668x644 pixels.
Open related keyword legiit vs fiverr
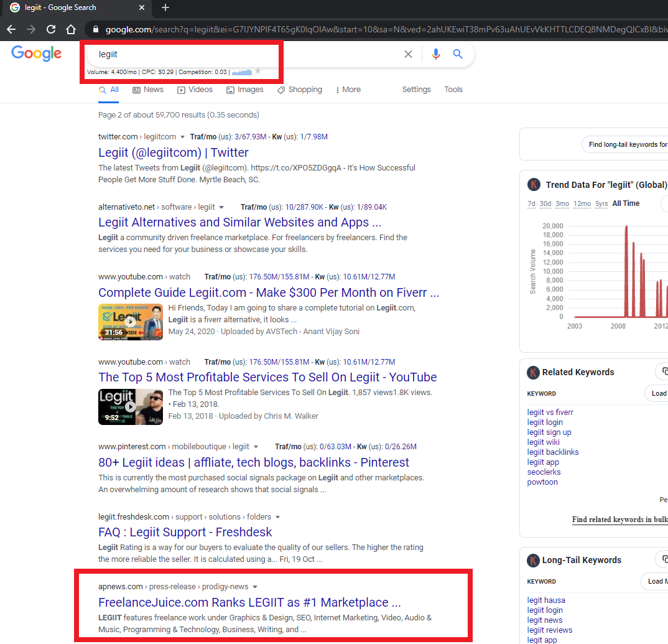(x=550, y=412)
